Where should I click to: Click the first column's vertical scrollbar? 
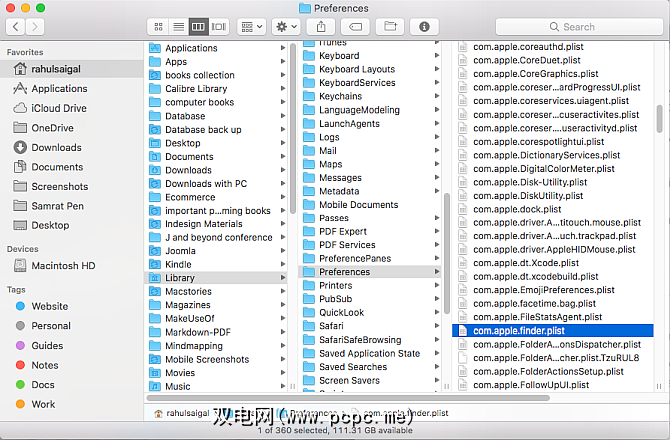[x=293, y=128]
